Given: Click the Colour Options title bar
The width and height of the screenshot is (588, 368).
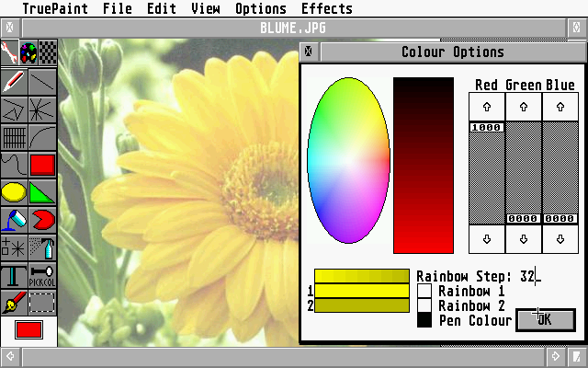Looking at the screenshot, I should point(453,52).
